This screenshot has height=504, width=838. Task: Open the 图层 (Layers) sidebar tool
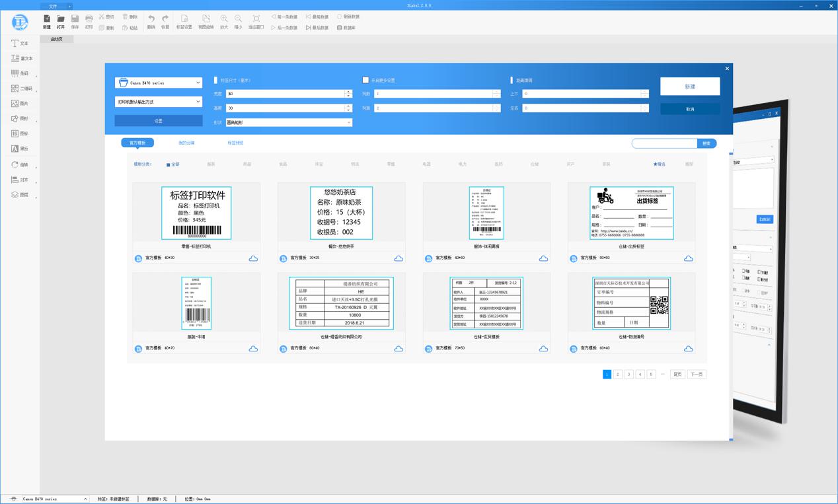(20, 195)
